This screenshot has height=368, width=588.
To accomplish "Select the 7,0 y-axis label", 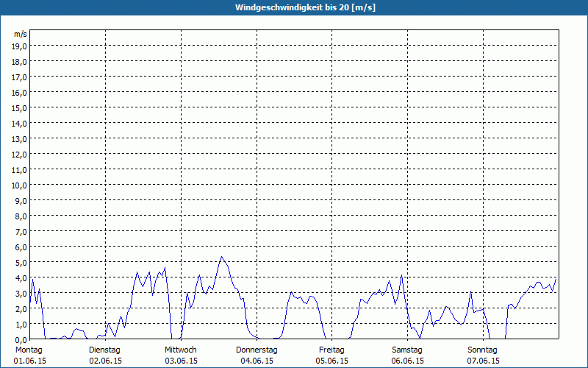I will [x=22, y=232].
